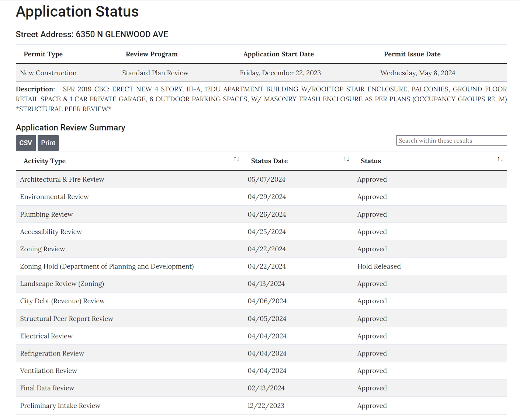520x420 pixels.
Task: Click the Permit Type header
Action: click(43, 54)
